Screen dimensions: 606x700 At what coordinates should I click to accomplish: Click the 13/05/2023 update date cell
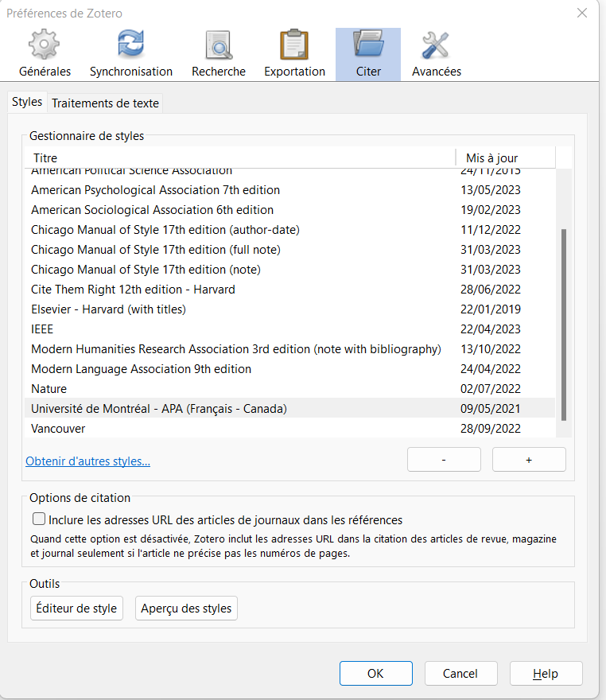pos(491,190)
